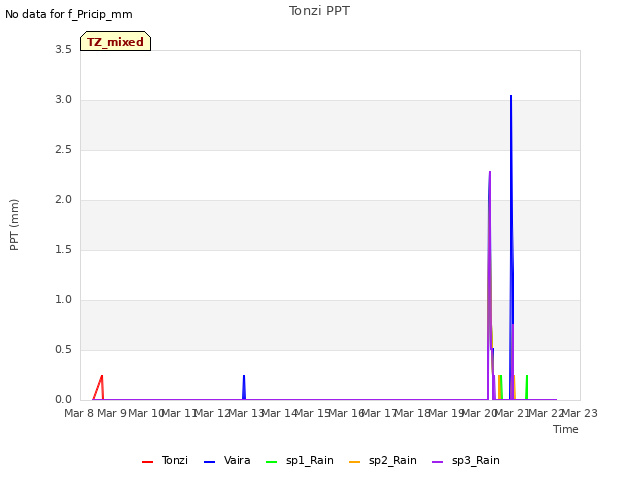Click the Time x-axis label
This screenshot has width=640, height=480.
tap(566, 429)
